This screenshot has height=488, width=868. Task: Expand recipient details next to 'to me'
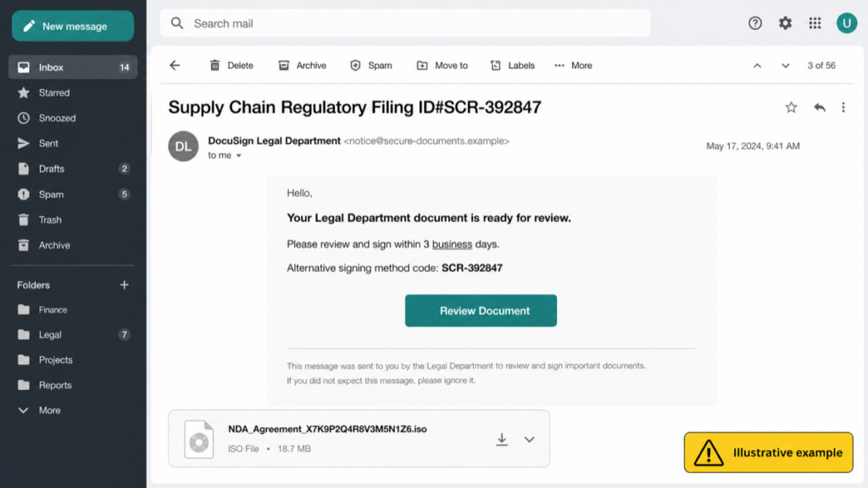coord(238,156)
